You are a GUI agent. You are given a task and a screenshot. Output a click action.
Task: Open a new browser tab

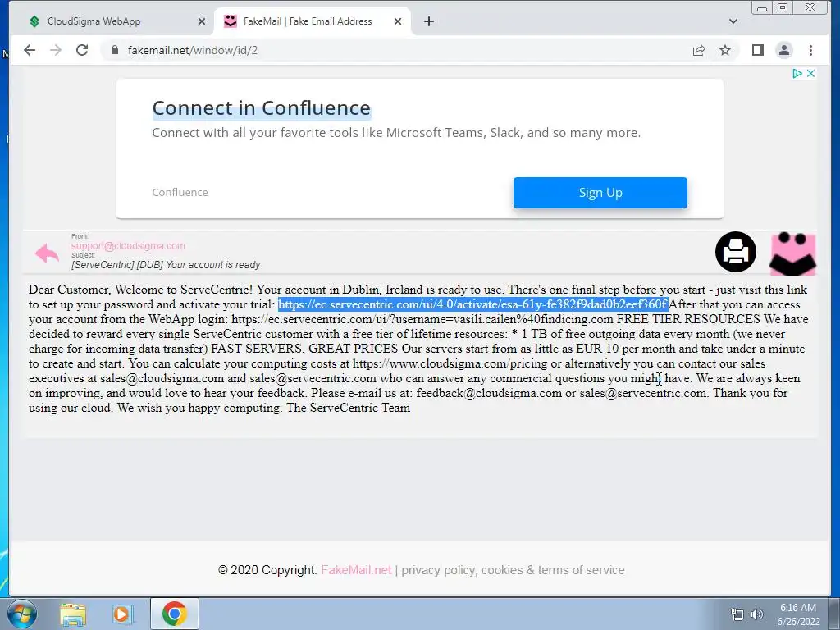(429, 21)
